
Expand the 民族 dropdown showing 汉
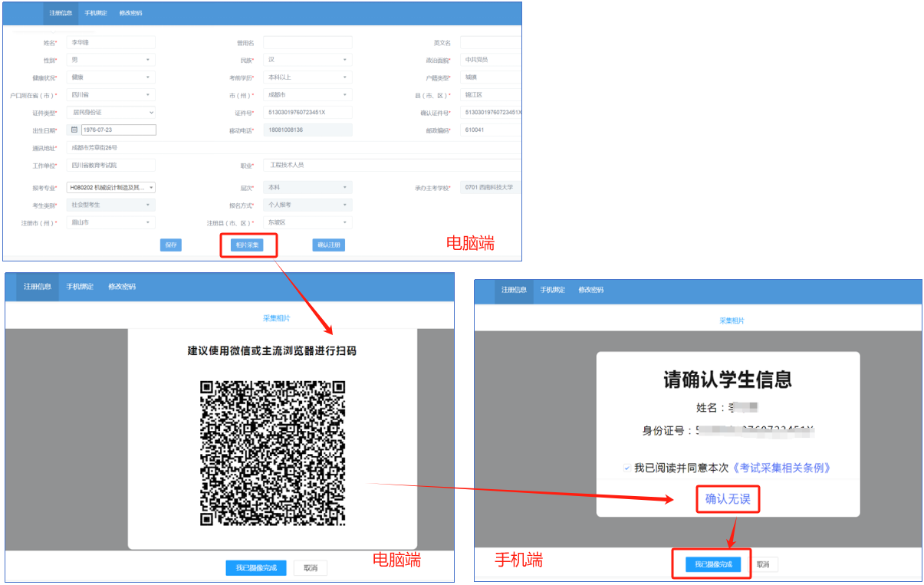point(307,60)
